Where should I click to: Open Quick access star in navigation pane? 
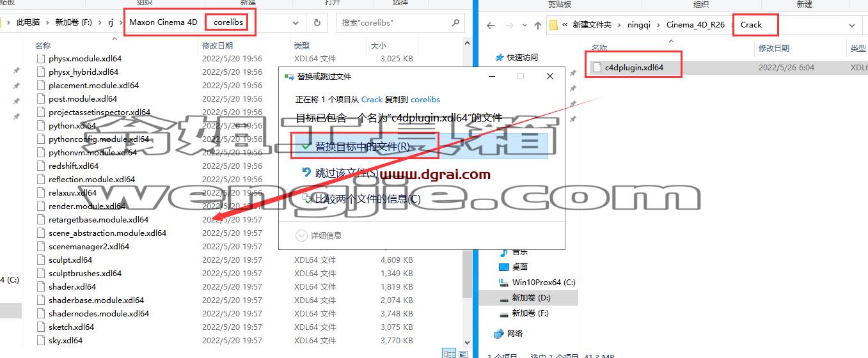point(500,57)
